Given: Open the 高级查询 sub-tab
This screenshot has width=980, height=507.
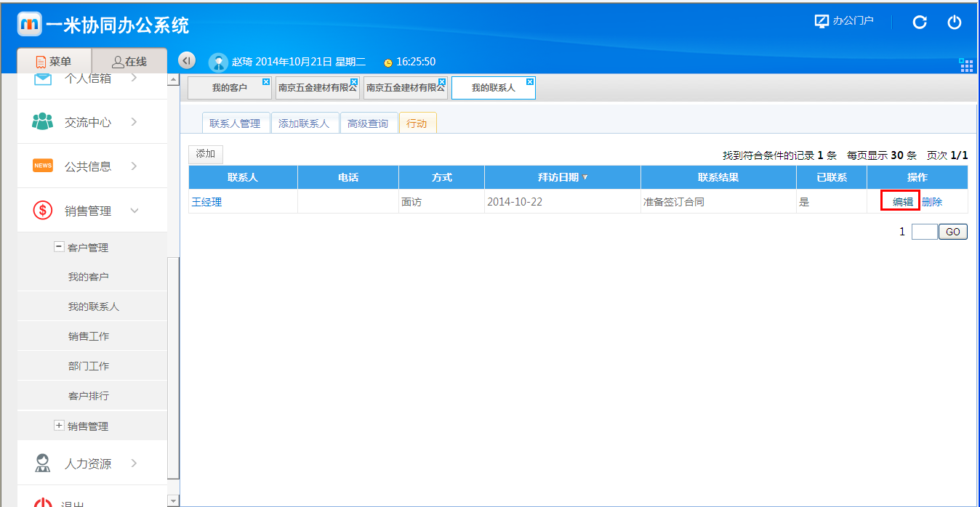Looking at the screenshot, I should click(368, 123).
